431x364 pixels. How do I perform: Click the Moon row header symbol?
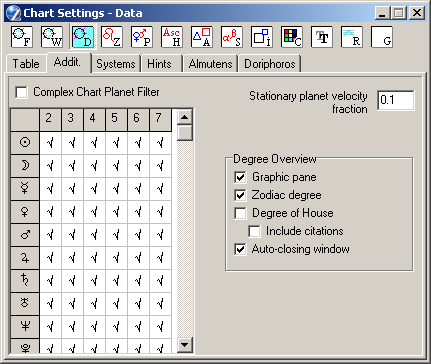click(25, 165)
